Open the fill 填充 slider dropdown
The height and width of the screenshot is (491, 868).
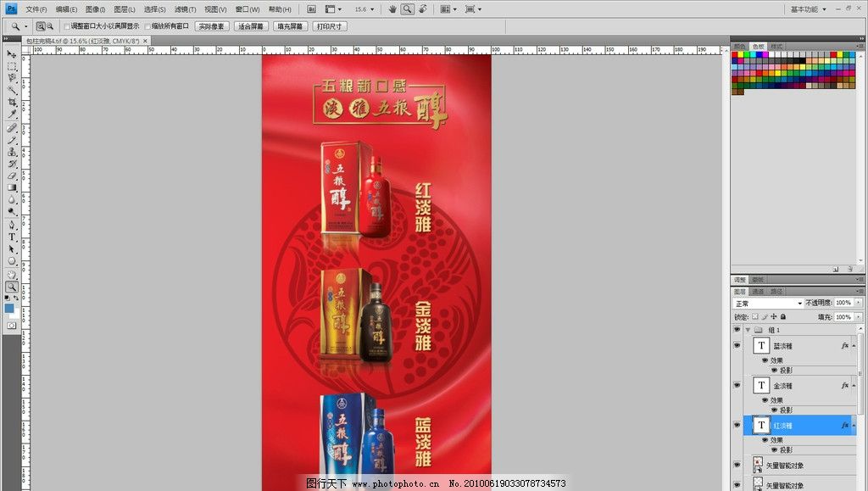[858, 317]
